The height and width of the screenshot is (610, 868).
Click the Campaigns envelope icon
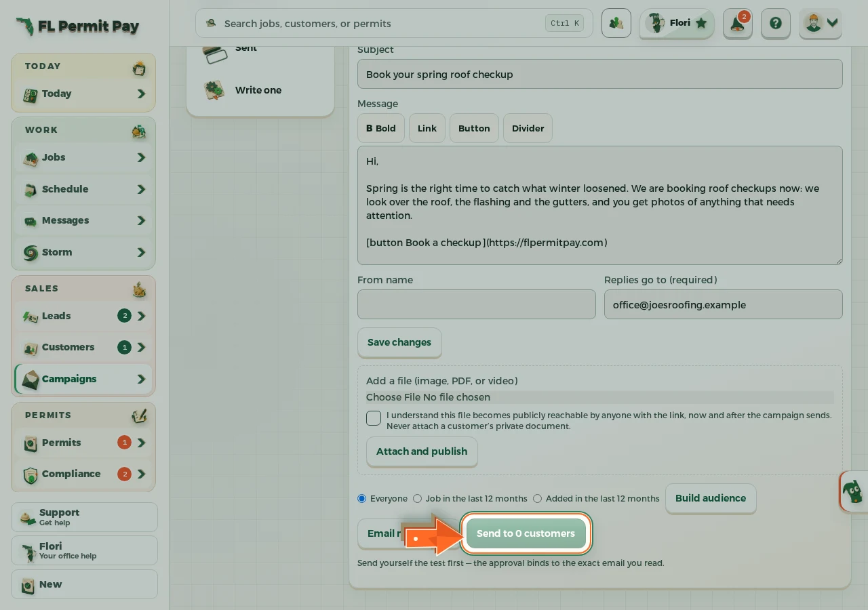[31, 380]
